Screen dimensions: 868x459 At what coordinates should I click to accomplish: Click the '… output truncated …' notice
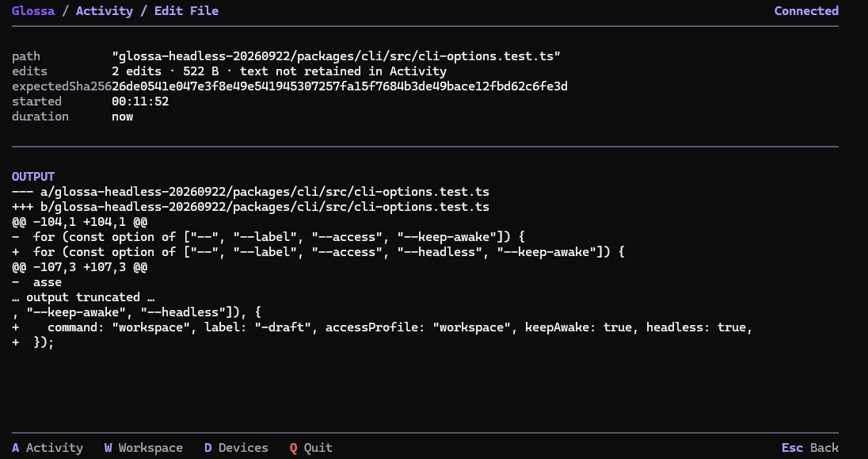(83, 297)
